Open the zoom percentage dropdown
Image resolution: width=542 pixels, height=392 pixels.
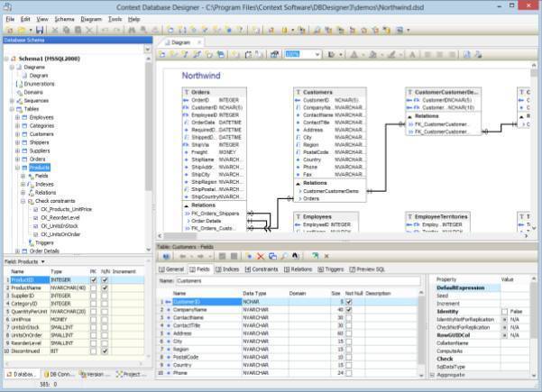pos(317,54)
